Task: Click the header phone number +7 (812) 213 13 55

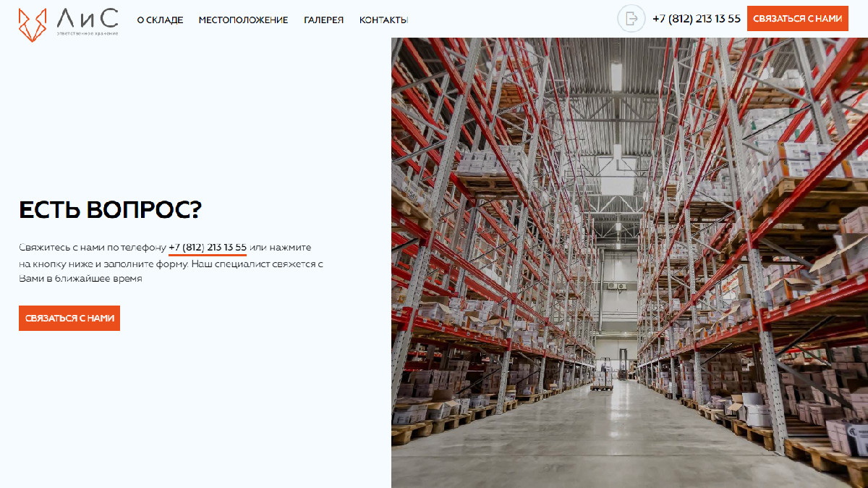Action: click(x=697, y=19)
